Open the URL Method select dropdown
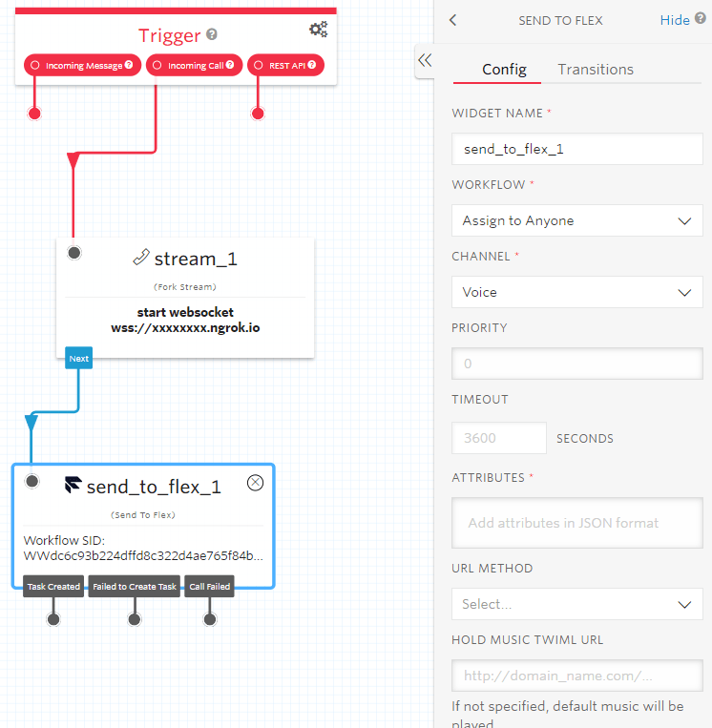The image size is (712, 728). pos(576,604)
